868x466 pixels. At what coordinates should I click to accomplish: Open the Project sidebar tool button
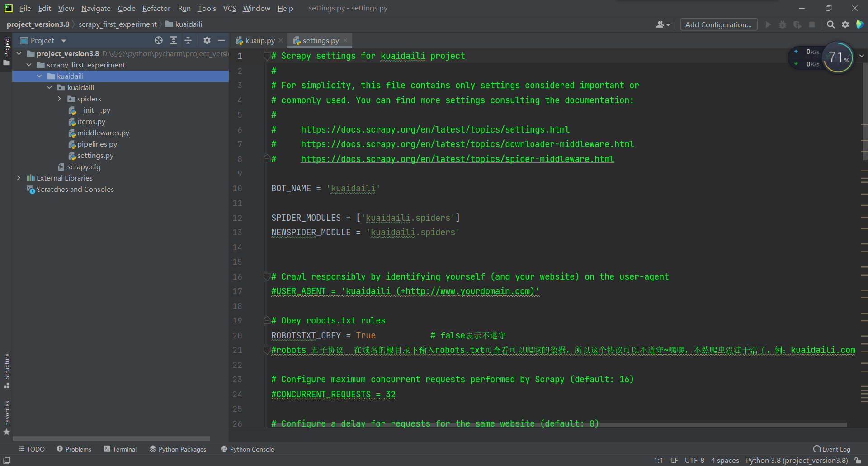coord(6,50)
